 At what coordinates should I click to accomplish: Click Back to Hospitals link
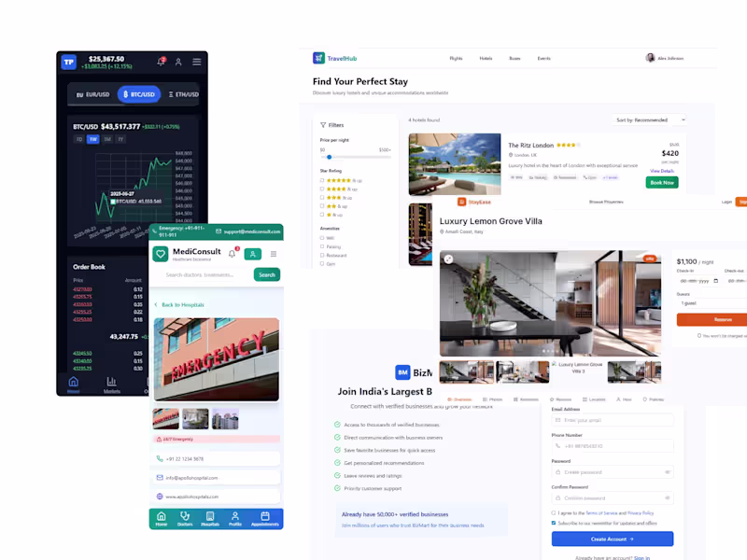pyautogui.click(x=179, y=305)
